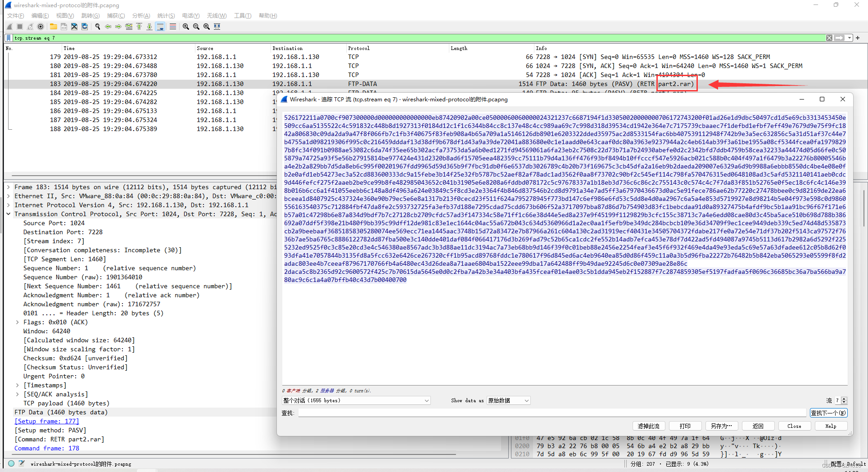Reload this capture file
This screenshot has width=868, height=472.
(85, 26)
